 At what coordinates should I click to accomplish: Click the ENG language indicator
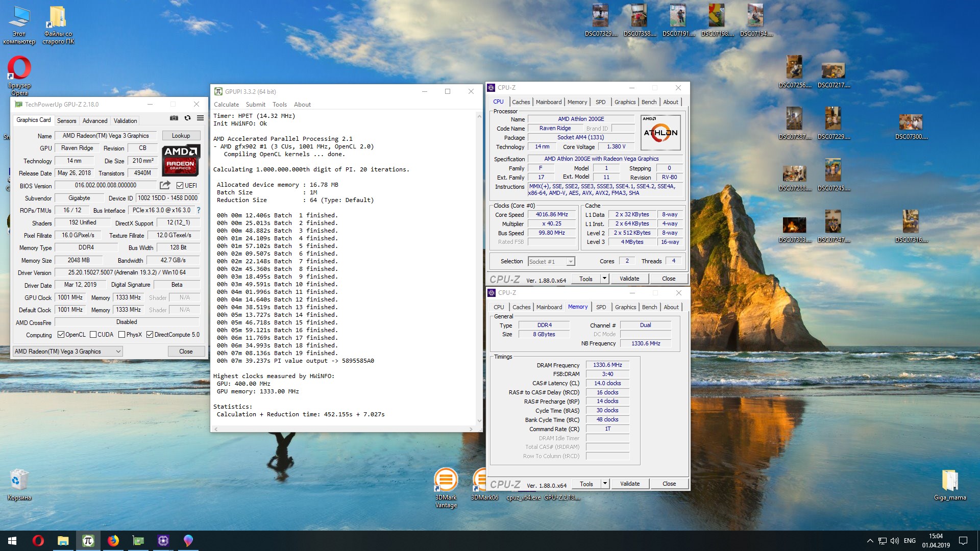[x=910, y=541]
